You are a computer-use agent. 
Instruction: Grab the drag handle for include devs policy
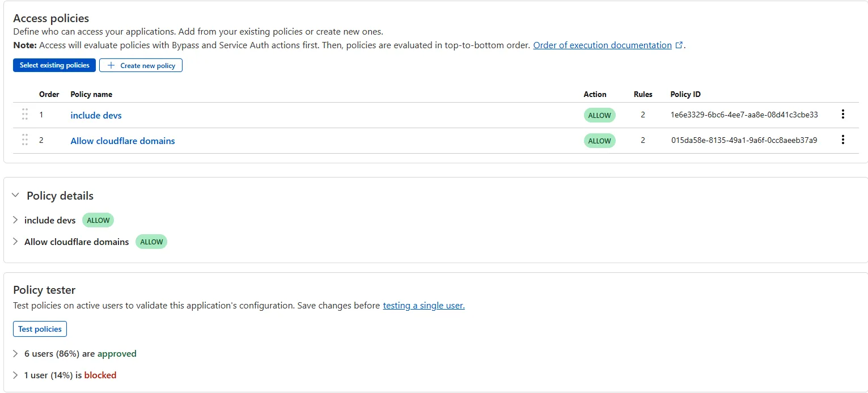[x=24, y=114]
